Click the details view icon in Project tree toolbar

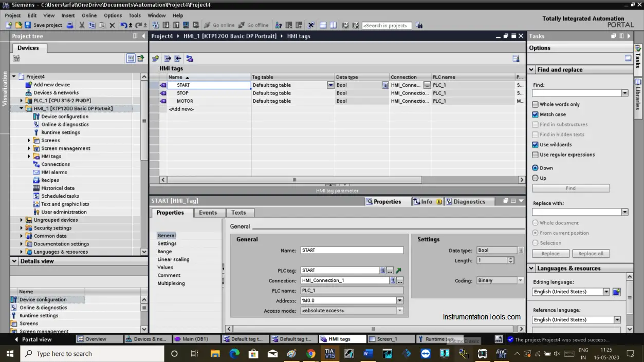pyautogui.click(x=131, y=59)
